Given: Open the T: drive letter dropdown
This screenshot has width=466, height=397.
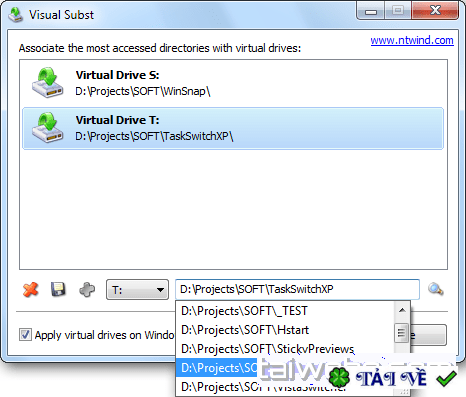Looking at the screenshot, I should (x=137, y=290).
